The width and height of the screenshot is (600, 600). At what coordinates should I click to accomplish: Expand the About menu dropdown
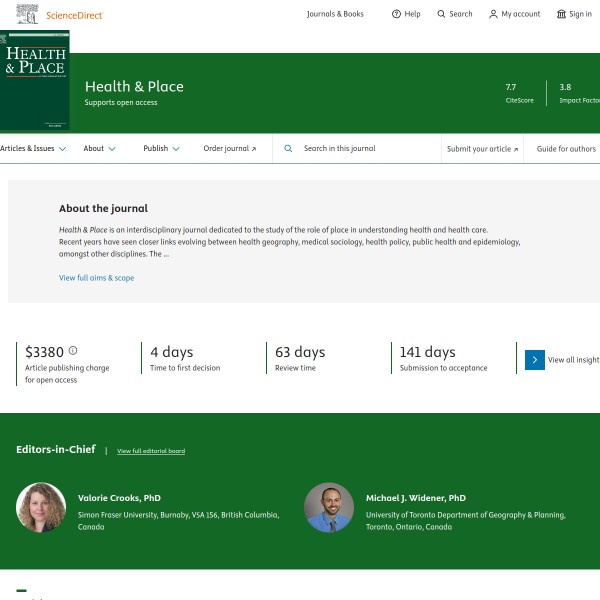pos(99,149)
